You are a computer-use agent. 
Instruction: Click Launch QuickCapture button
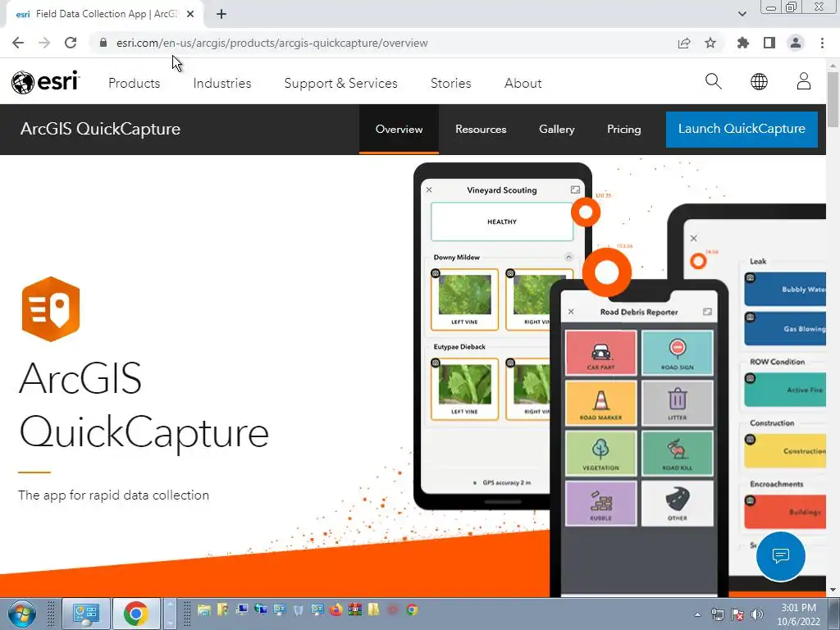742,129
